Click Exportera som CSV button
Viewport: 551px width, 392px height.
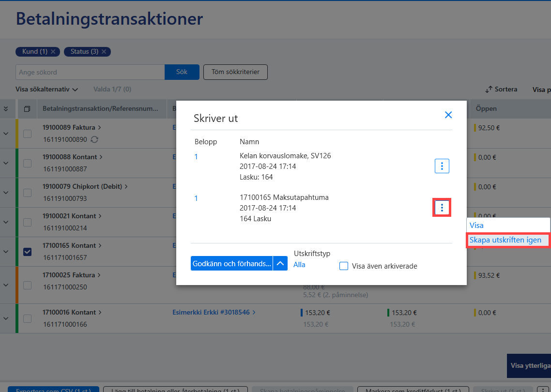53,389
